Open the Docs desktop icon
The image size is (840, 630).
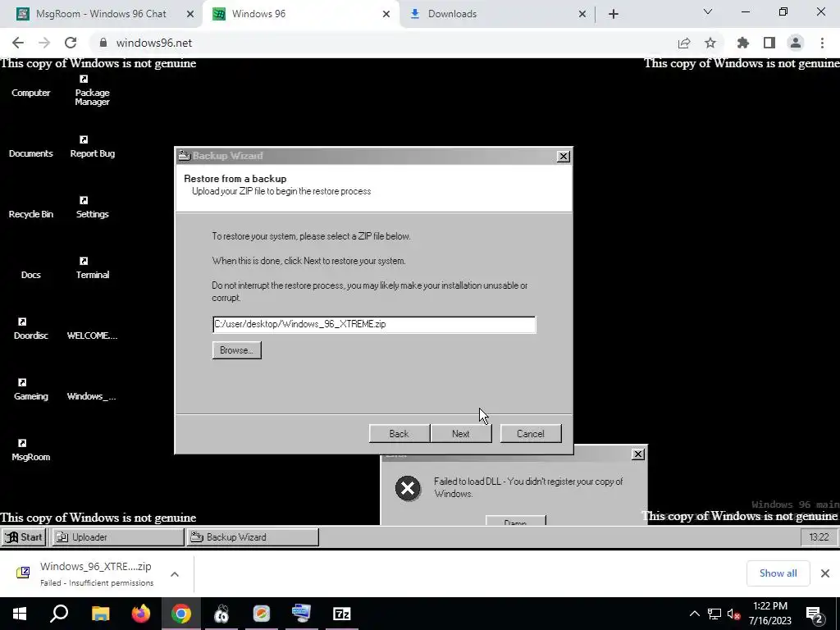(30, 274)
